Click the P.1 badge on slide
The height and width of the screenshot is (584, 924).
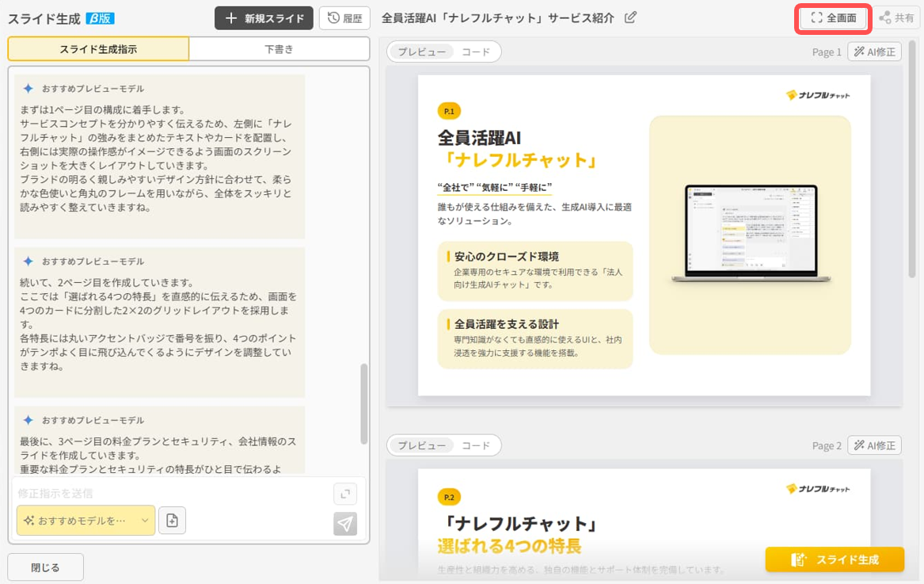coord(449,111)
